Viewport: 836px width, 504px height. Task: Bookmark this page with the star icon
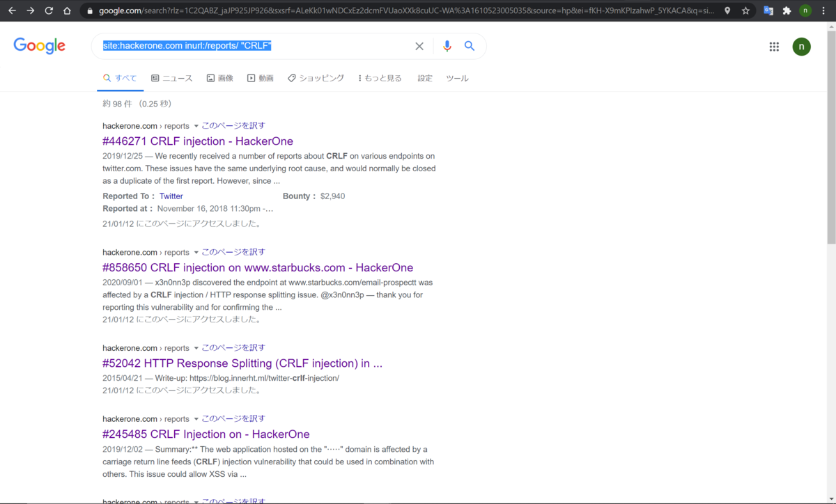(x=745, y=11)
